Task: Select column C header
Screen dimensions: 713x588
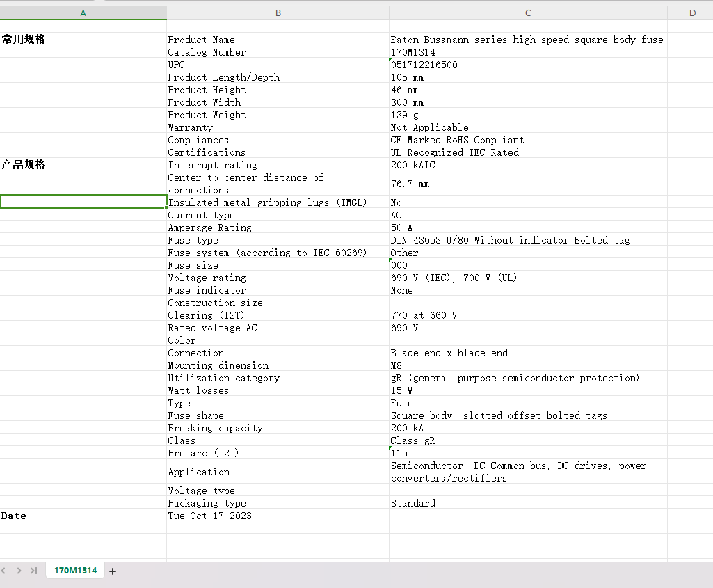Action: pos(528,13)
